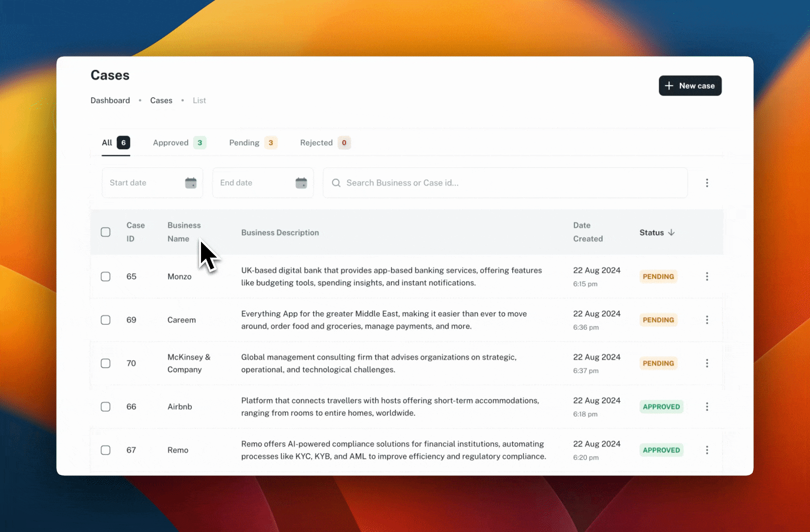Click the 'List' breadcrumb text
Image resolution: width=810 pixels, height=532 pixels.
199,100
